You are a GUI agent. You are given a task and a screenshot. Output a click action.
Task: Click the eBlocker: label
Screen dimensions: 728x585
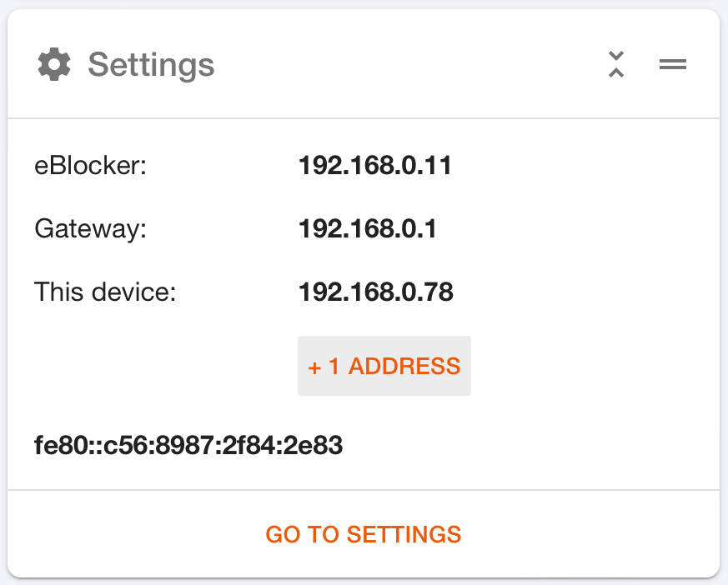pyautogui.click(x=91, y=166)
